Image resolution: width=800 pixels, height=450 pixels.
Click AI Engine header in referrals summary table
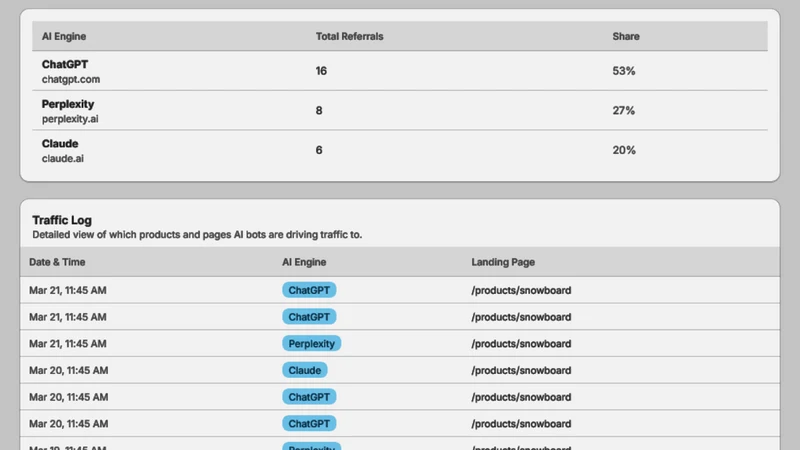click(x=64, y=36)
